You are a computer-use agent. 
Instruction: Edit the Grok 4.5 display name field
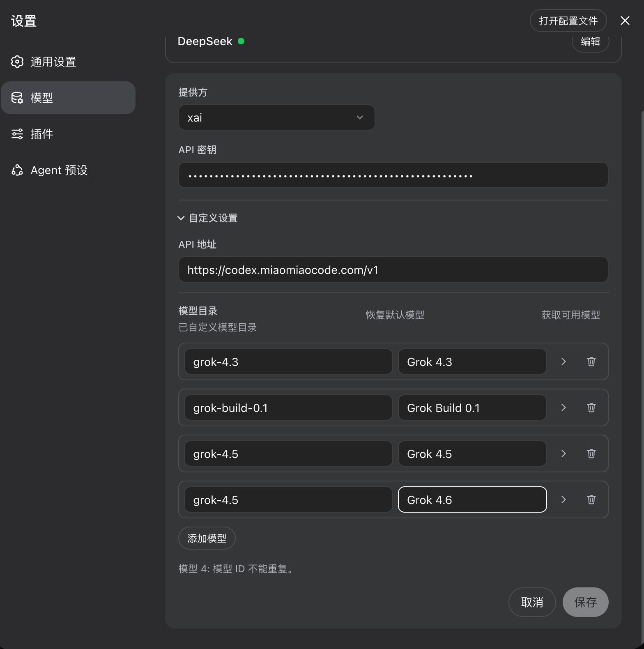pos(472,453)
